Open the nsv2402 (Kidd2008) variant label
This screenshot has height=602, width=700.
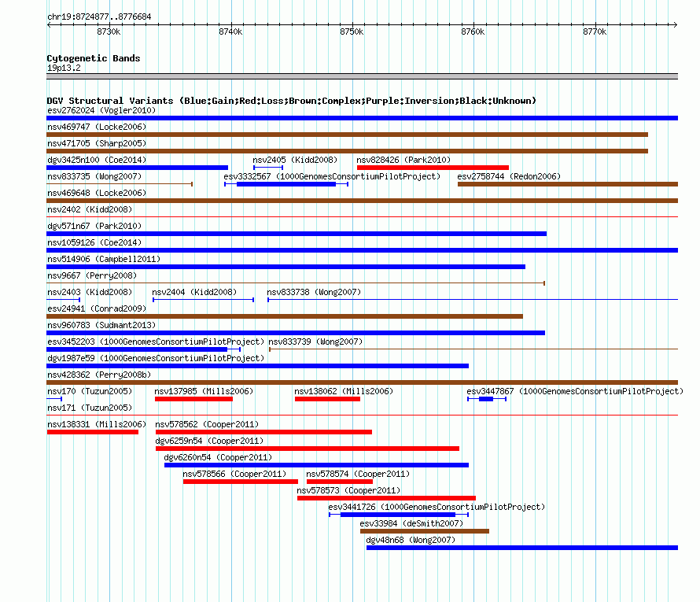tap(90, 209)
